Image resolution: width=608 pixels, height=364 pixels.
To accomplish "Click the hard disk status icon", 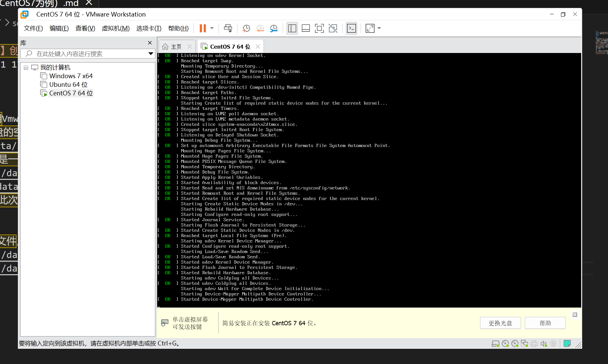I will pos(495,344).
